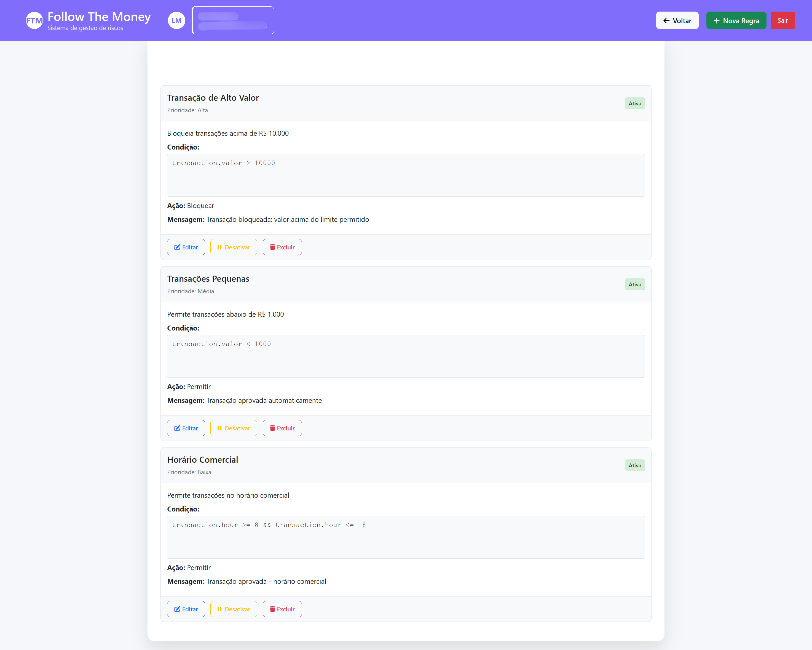Viewport: 812px width, 650px height.
Task: Click the Voltar back button
Action: pyautogui.click(x=677, y=20)
